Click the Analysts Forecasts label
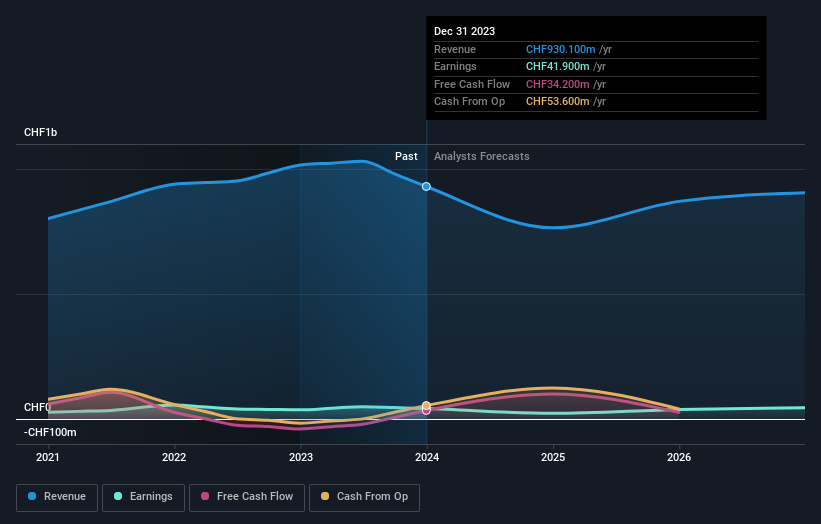The height and width of the screenshot is (524, 821). pyautogui.click(x=482, y=157)
